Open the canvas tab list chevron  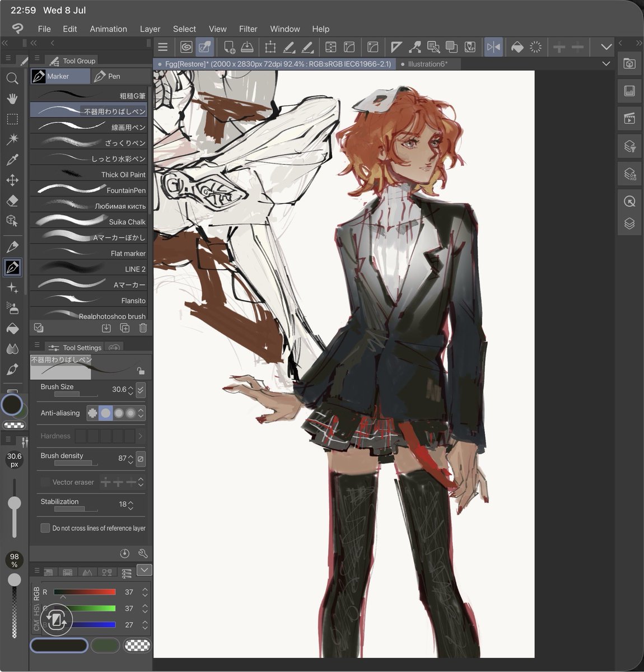pos(606,64)
